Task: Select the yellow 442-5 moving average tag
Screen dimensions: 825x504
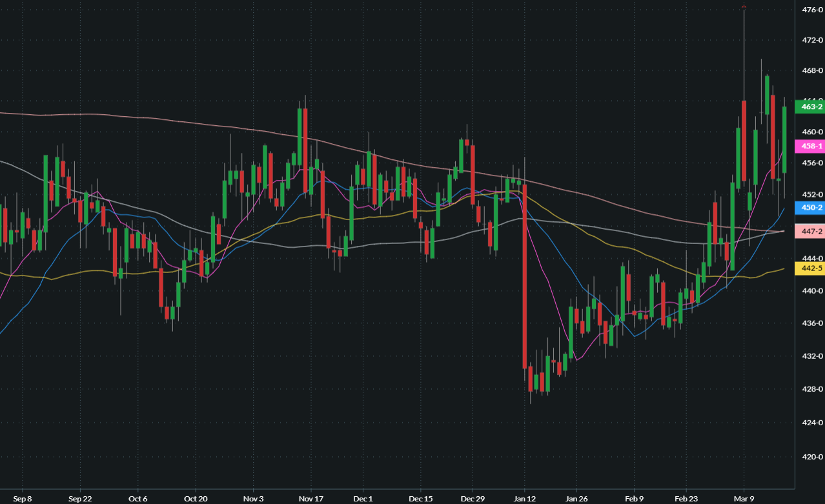Action: [811, 268]
